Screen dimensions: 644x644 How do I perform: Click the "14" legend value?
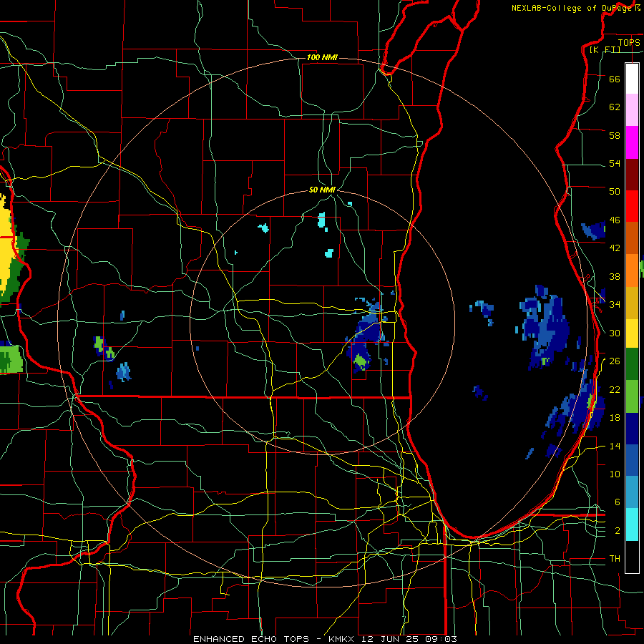615,446
